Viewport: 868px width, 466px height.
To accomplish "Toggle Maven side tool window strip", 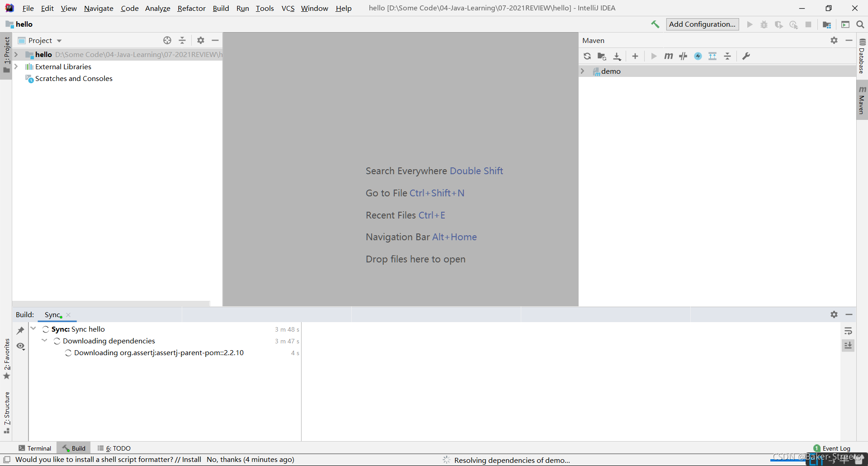I will (x=862, y=100).
